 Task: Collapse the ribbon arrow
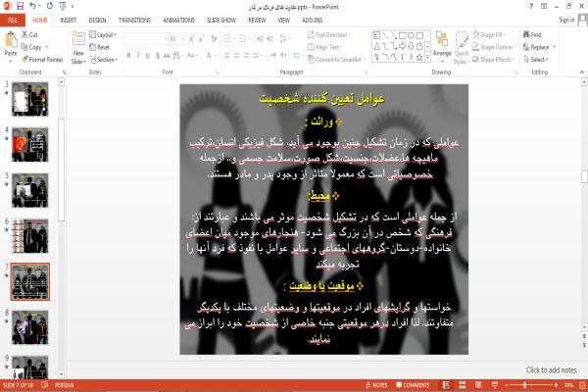click(x=581, y=72)
